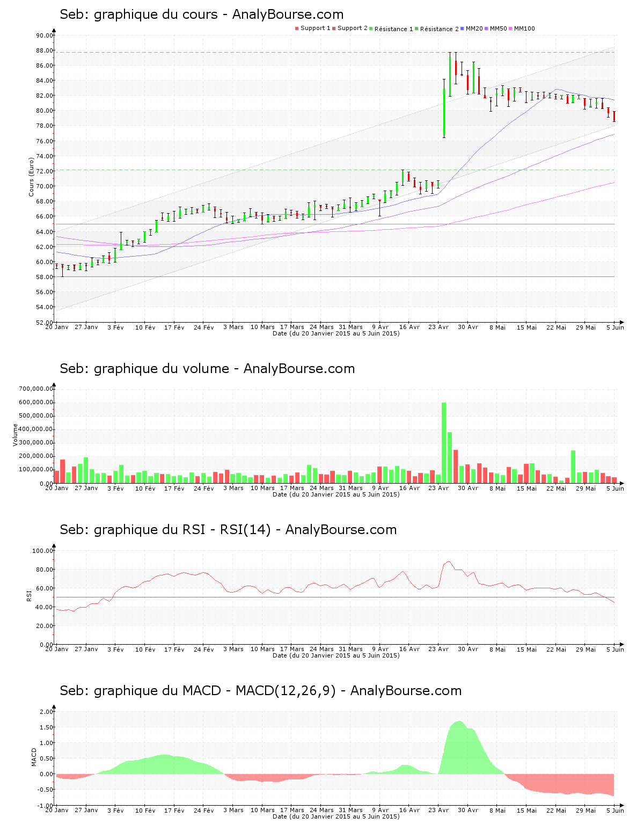Click the Résistance 1 legend label text

tap(393, 29)
